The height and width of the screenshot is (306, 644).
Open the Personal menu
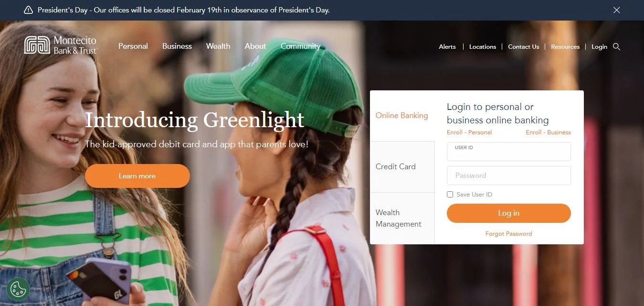pos(133,46)
